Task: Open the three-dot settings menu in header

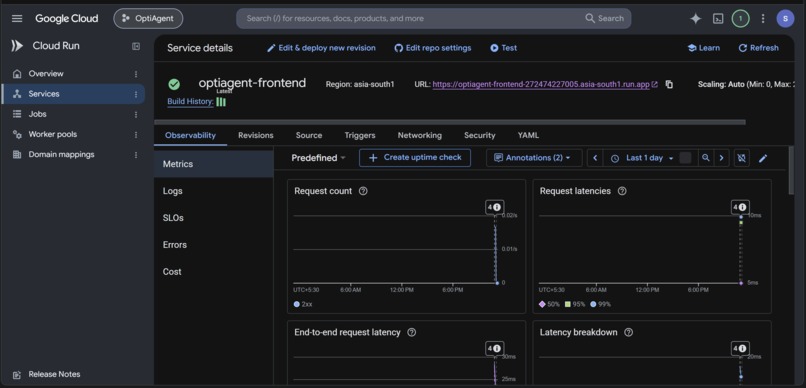Action: 763,19
